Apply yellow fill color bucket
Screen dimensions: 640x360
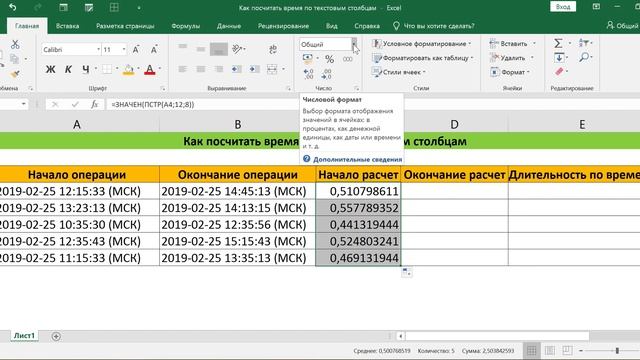(x=129, y=69)
